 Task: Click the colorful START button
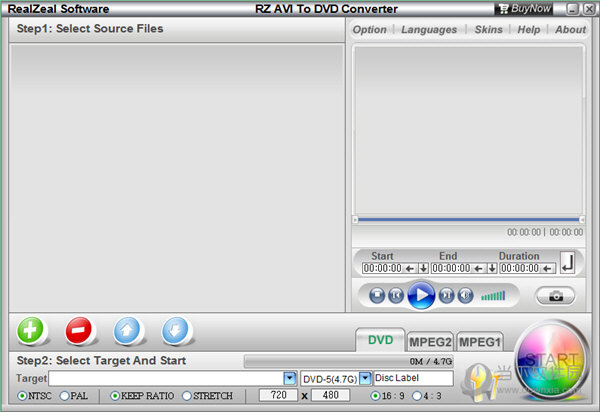coord(551,360)
